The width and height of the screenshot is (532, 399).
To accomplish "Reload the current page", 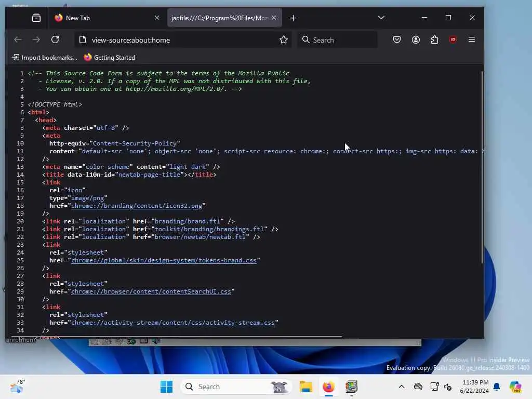I will pyautogui.click(x=55, y=39).
